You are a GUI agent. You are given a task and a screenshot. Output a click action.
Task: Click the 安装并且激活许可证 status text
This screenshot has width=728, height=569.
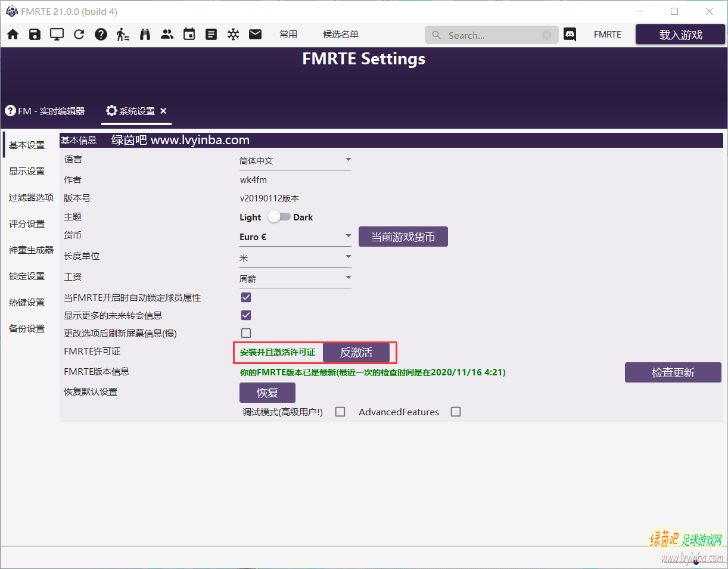(x=278, y=352)
